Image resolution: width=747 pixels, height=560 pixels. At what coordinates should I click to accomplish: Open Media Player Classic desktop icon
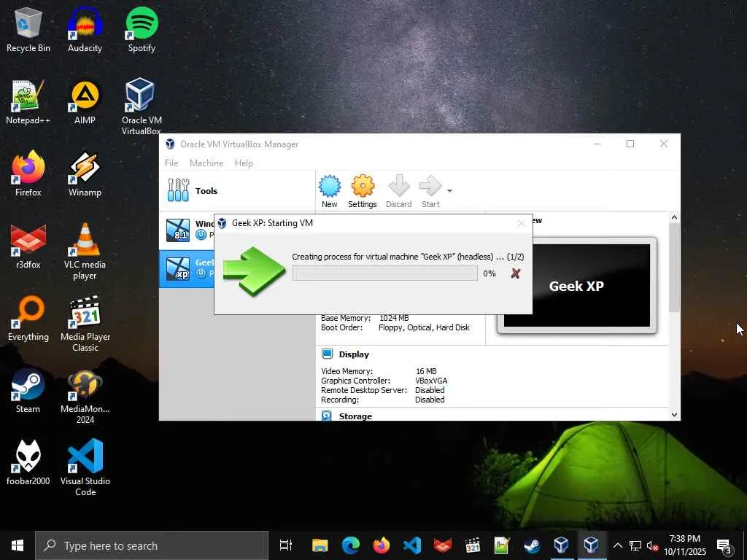[x=85, y=324]
